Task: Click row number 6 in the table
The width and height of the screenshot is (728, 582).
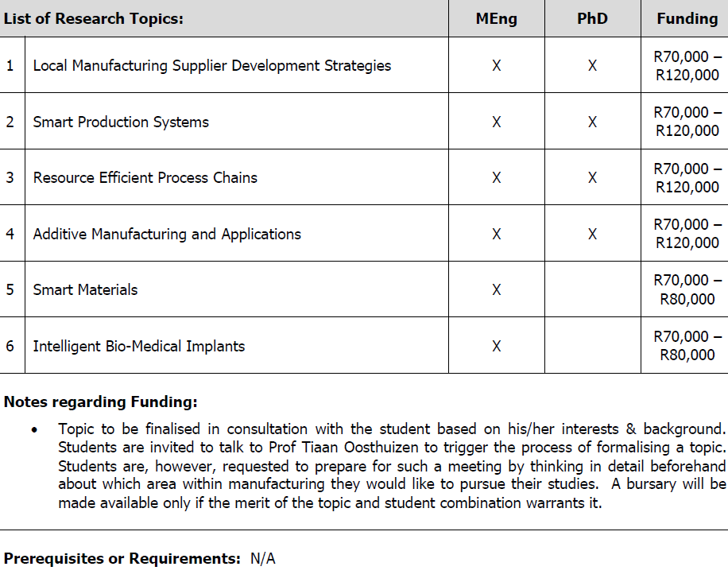Action: [x=10, y=346]
